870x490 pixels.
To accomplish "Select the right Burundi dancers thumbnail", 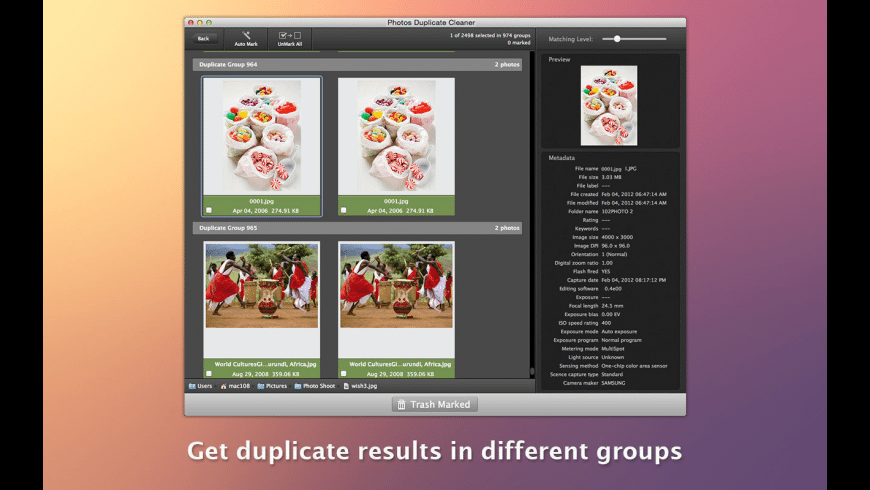I will pyautogui.click(x=396, y=285).
